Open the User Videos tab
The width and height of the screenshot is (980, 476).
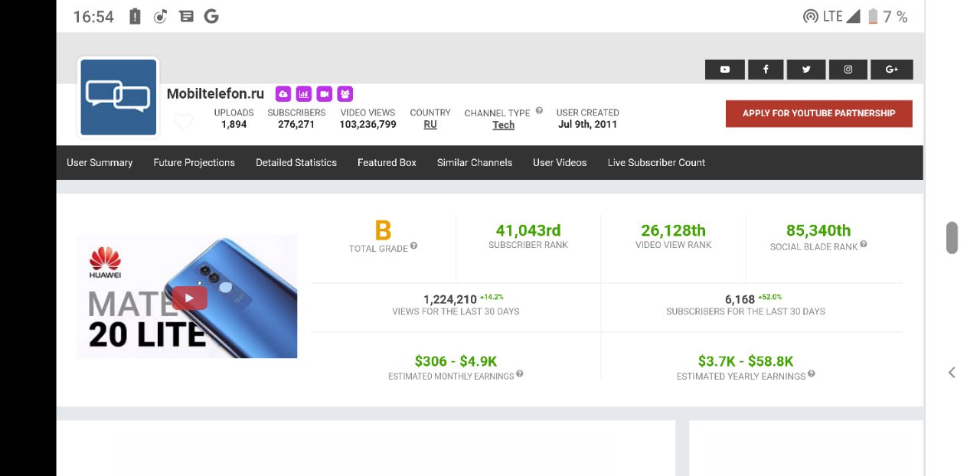click(560, 162)
